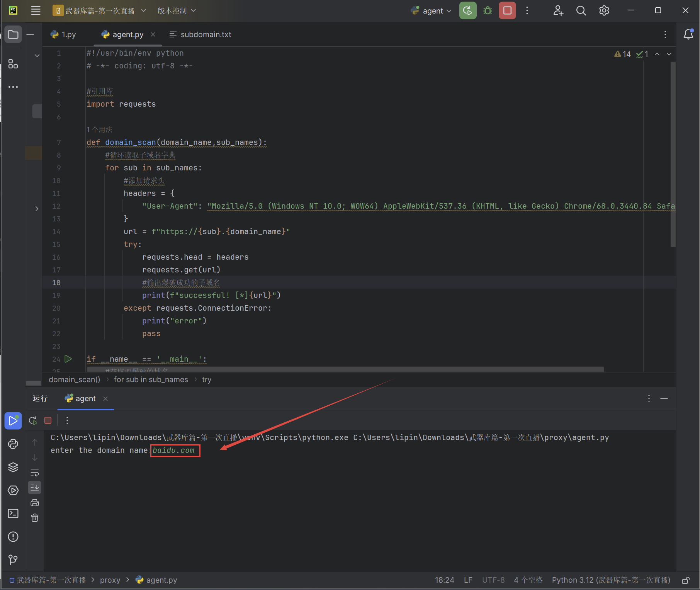Clear all console output trash icon
700x590 pixels.
coord(35,518)
